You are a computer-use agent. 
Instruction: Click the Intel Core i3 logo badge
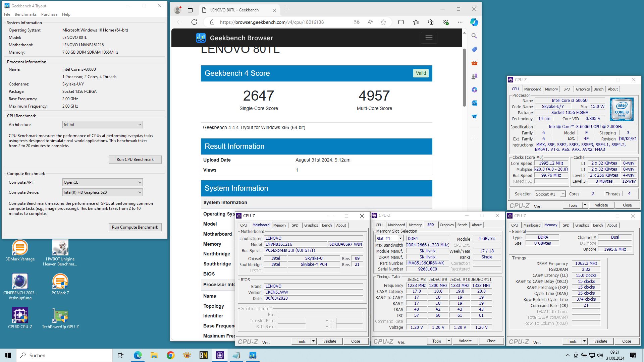click(622, 109)
